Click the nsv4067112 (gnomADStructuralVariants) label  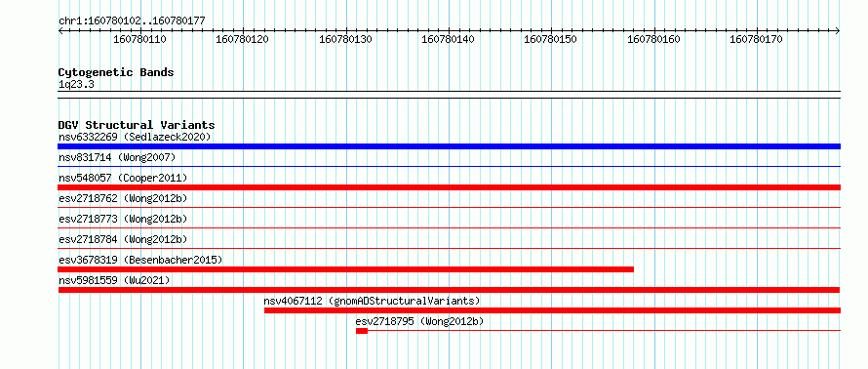coord(372,301)
